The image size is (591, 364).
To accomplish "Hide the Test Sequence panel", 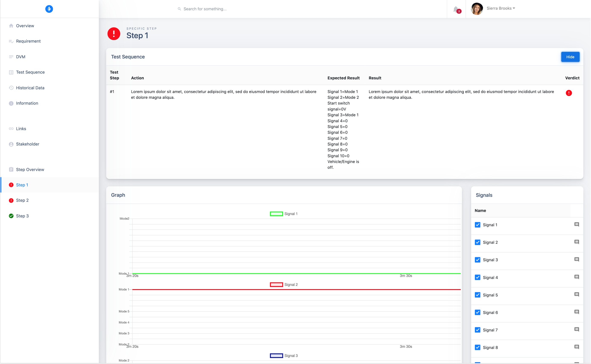I will coord(570,57).
